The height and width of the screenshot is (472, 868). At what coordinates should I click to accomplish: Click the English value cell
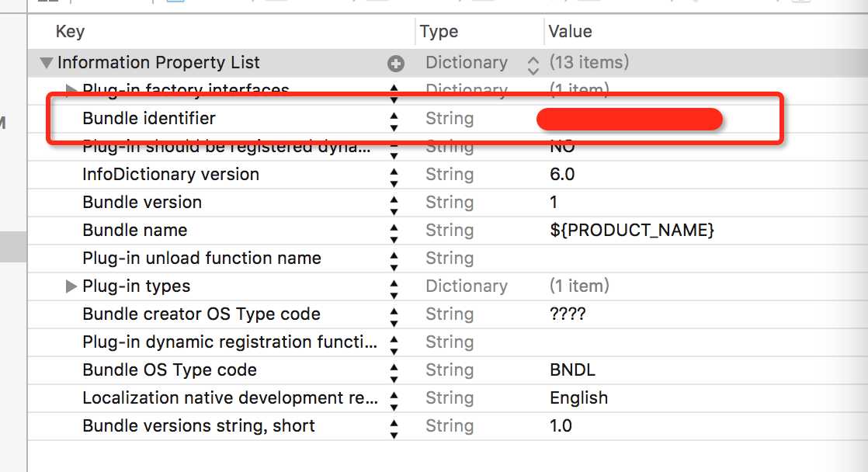coord(578,398)
